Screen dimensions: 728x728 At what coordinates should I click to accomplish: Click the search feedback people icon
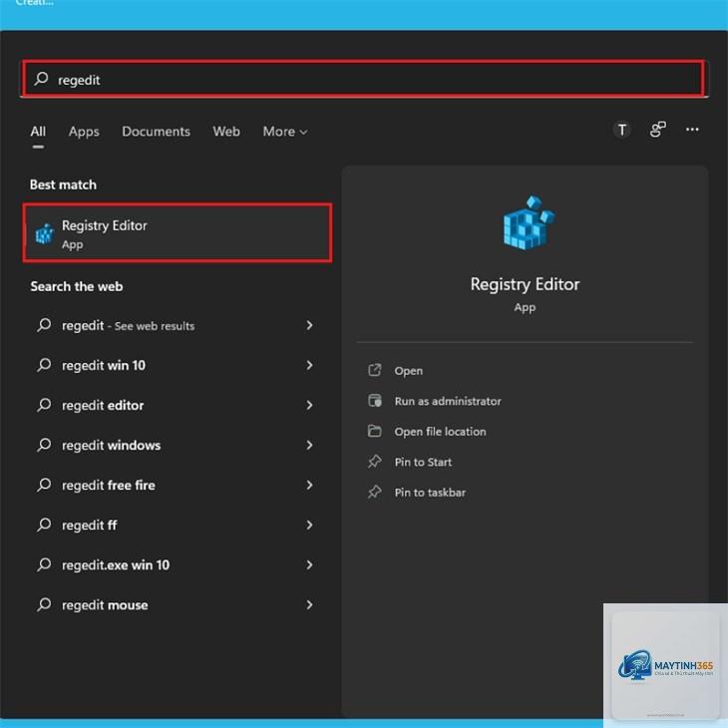pyautogui.click(x=657, y=130)
